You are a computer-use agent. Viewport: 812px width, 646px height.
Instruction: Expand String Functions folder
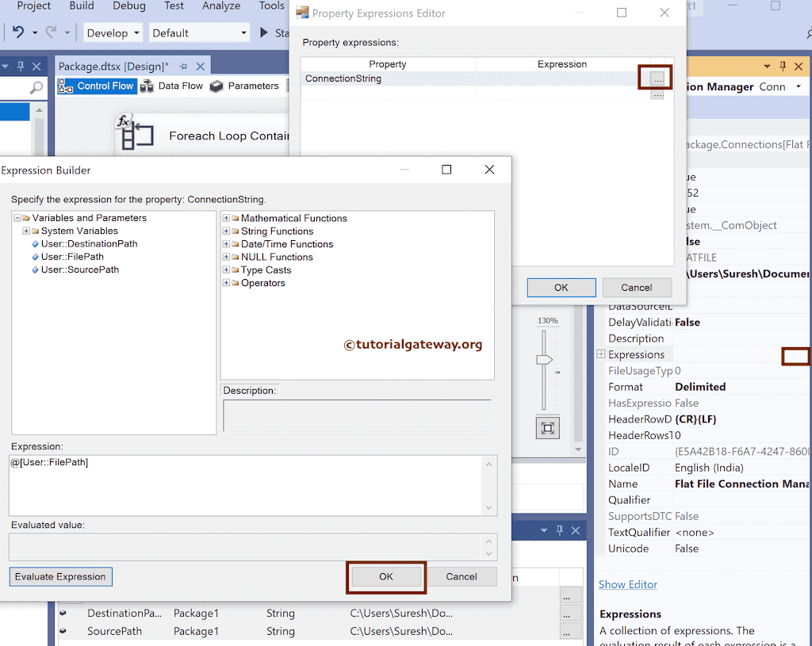pos(226,231)
